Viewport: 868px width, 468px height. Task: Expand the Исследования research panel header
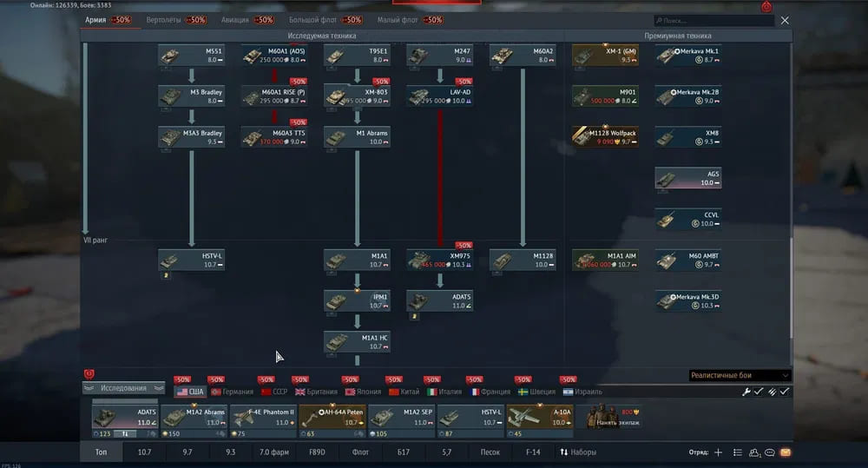point(123,388)
